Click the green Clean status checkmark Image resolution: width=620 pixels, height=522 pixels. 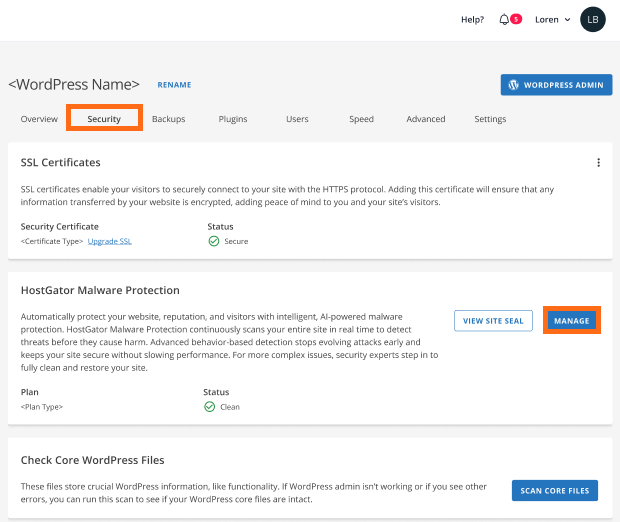pyautogui.click(x=210, y=407)
